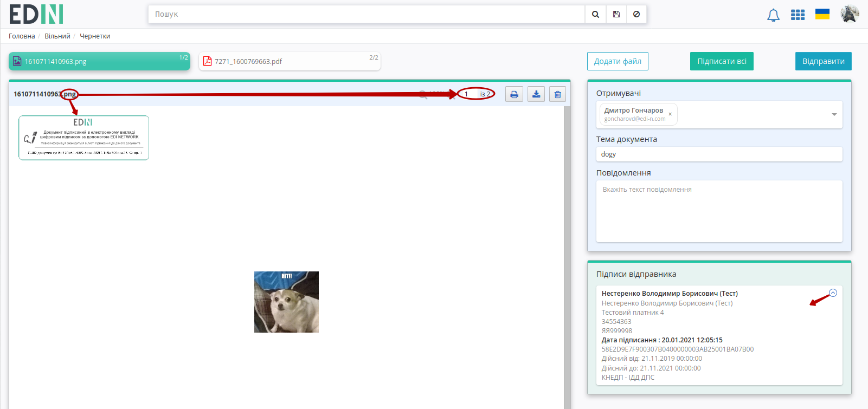The width and height of the screenshot is (868, 409).
Task: Click the Повідомлення text area
Action: [719, 211]
